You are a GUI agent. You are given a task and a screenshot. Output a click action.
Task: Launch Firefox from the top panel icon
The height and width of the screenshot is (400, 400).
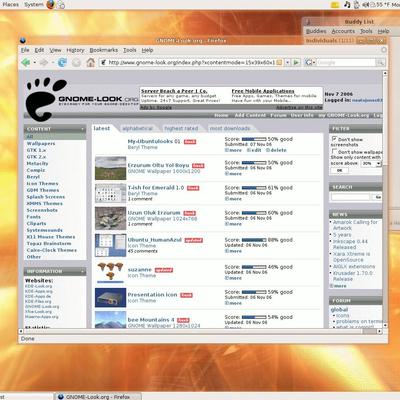[50, 4]
